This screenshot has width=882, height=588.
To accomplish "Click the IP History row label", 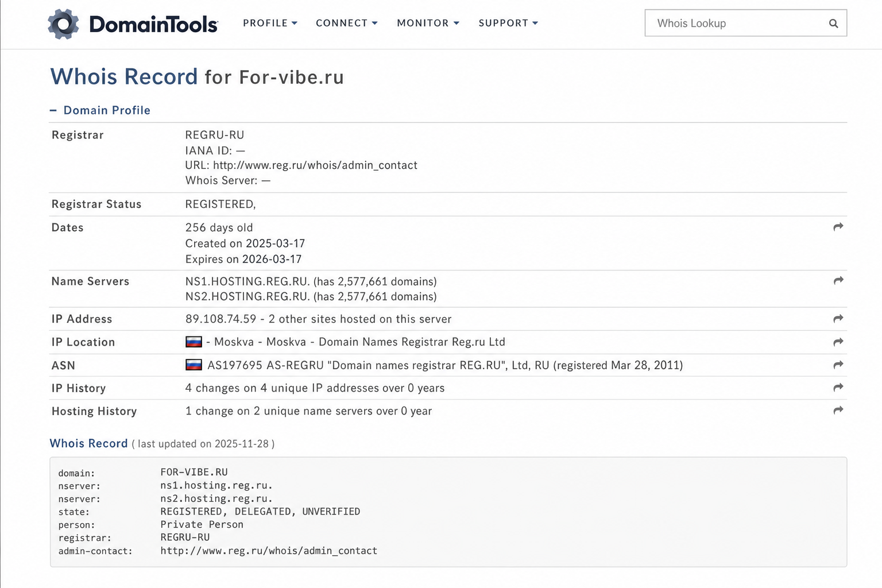I will (79, 388).
